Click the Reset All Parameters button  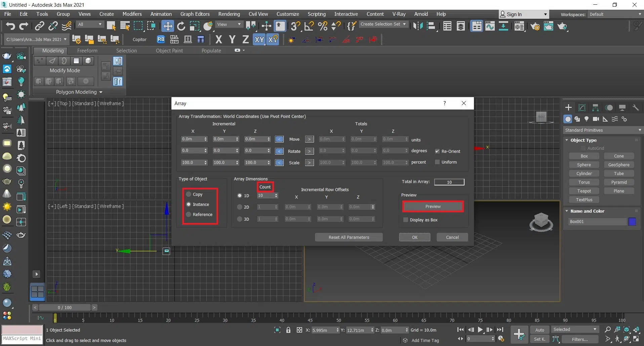coord(349,237)
